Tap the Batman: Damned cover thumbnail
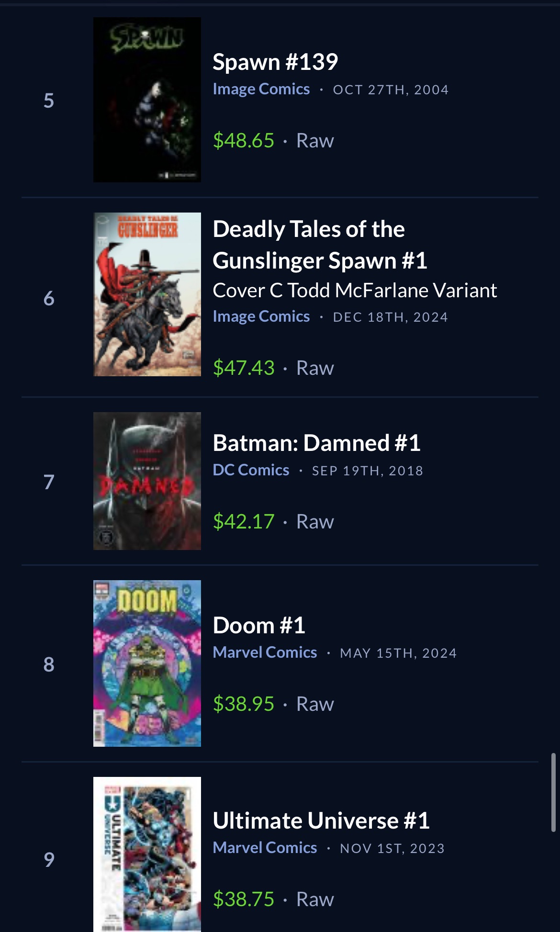This screenshot has width=560, height=932. [147, 481]
